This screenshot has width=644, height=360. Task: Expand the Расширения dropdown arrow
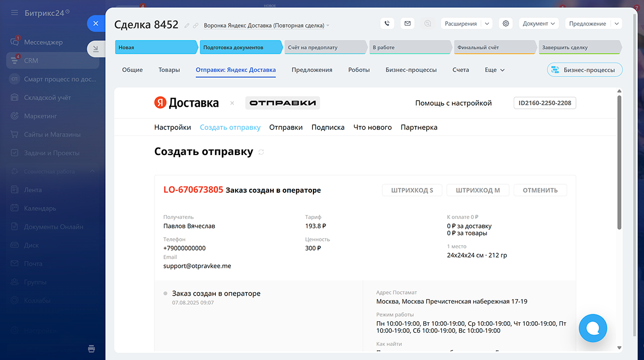487,24
